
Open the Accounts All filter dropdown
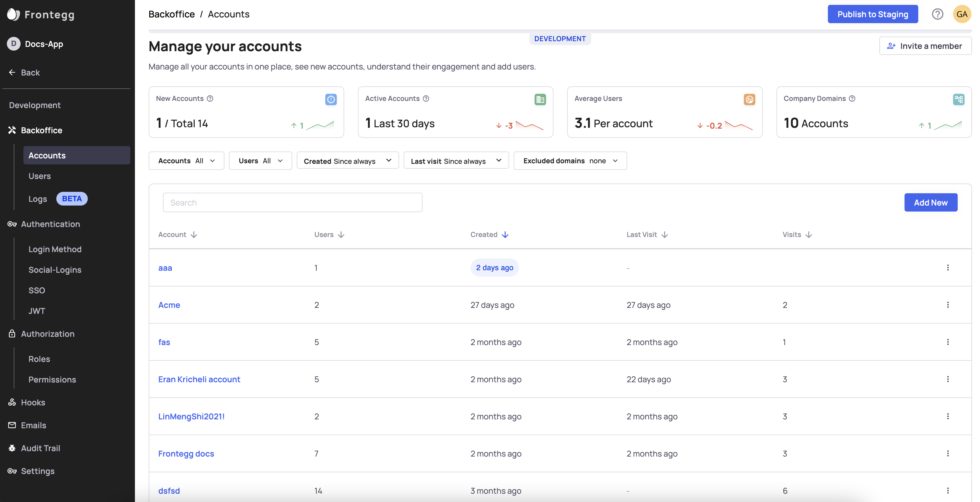(186, 161)
